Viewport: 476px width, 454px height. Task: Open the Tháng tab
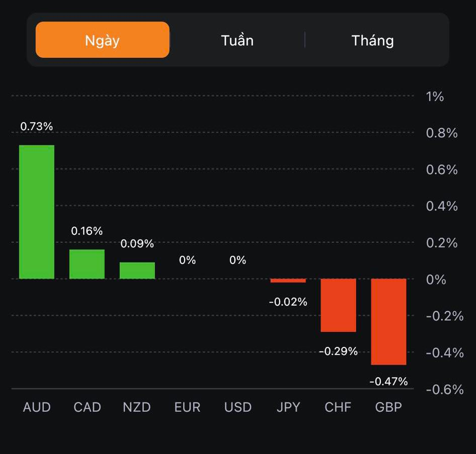click(x=372, y=40)
